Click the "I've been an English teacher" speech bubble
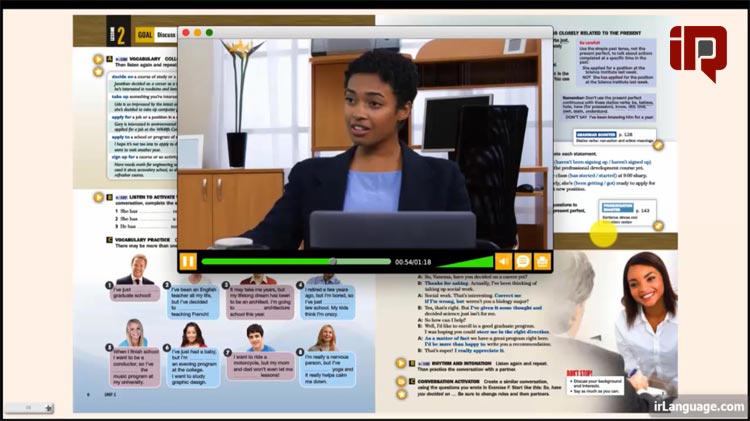750x421 pixels. click(x=195, y=302)
